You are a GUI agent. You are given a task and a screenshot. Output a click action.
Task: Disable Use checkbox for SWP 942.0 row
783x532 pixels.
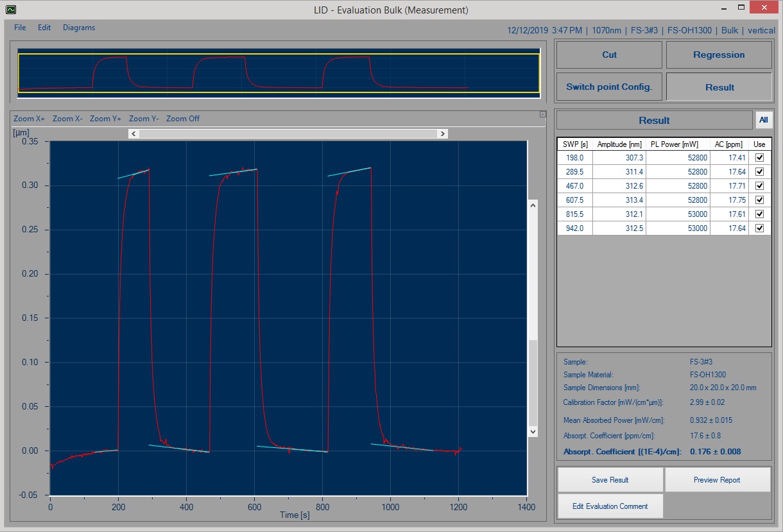[760, 228]
